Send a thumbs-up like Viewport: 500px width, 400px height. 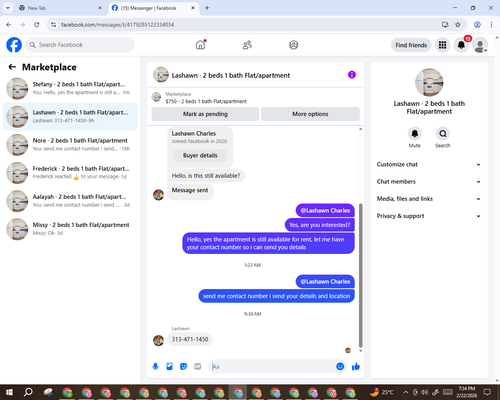(356, 367)
